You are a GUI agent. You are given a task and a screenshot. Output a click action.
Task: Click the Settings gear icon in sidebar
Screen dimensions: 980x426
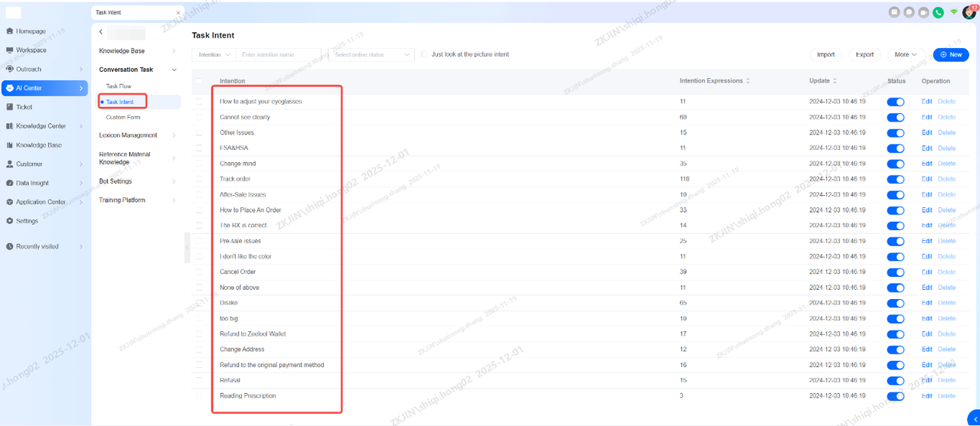9,221
